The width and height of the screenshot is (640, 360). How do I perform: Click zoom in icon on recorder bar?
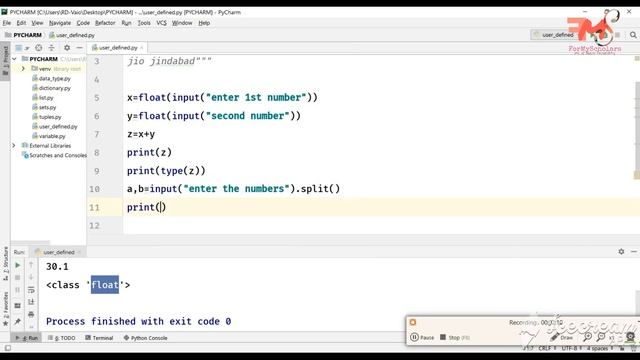587,337
